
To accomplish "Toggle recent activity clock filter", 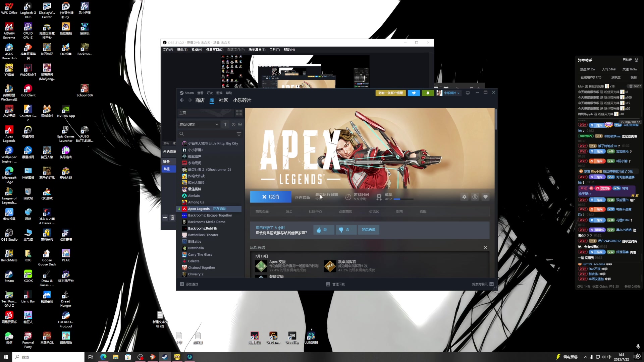I will click(233, 124).
